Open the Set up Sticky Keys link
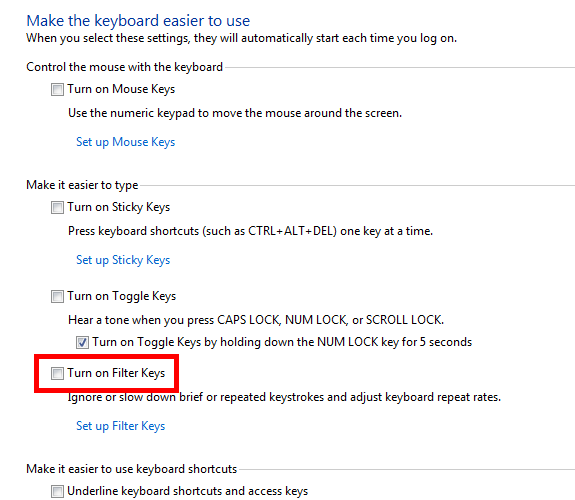Screen dimensions: 575x500 click(x=123, y=260)
